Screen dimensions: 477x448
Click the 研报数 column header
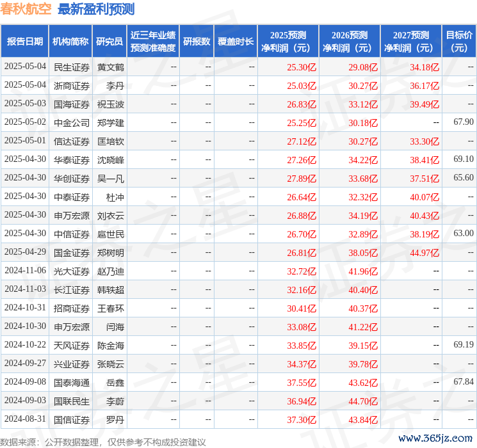[197, 41]
